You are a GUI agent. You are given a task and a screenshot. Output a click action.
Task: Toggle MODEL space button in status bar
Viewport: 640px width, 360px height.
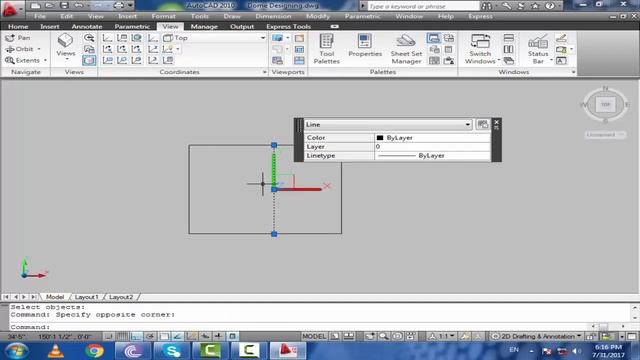[313, 336]
